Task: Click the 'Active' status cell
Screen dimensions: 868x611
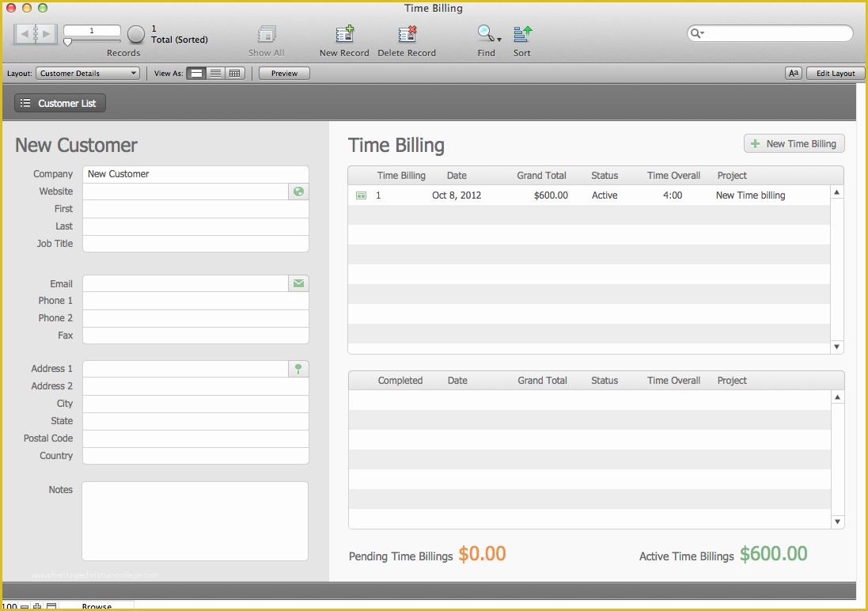Action: tap(605, 195)
